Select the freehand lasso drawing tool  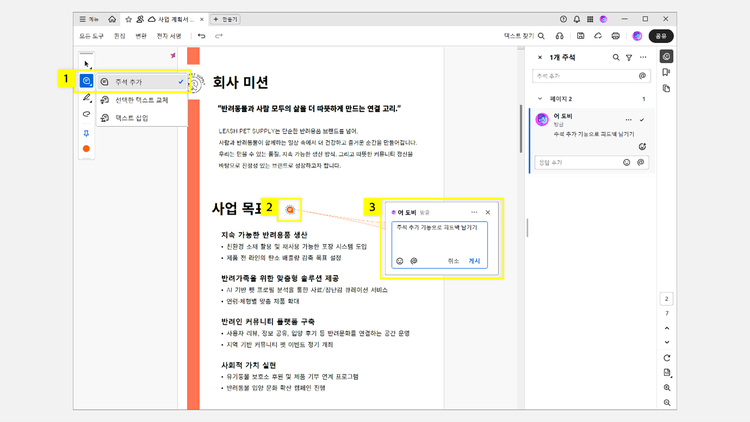[x=86, y=114]
